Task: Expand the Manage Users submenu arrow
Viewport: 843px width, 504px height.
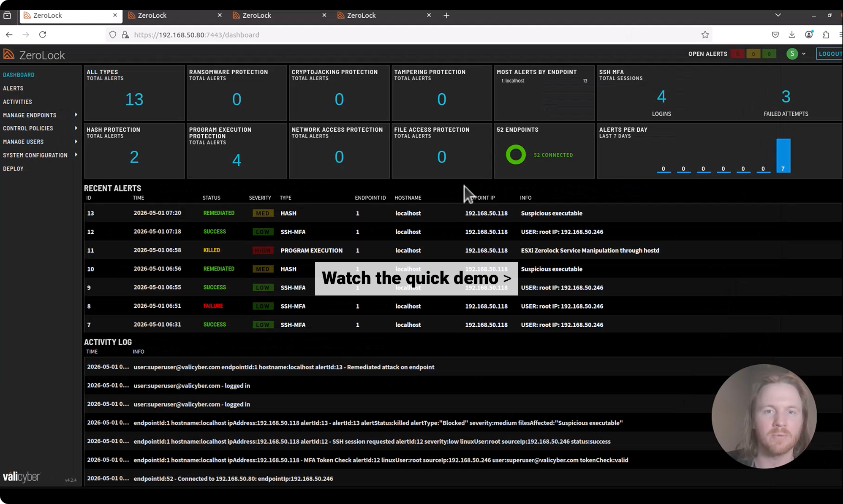Action: pos(76,141)
